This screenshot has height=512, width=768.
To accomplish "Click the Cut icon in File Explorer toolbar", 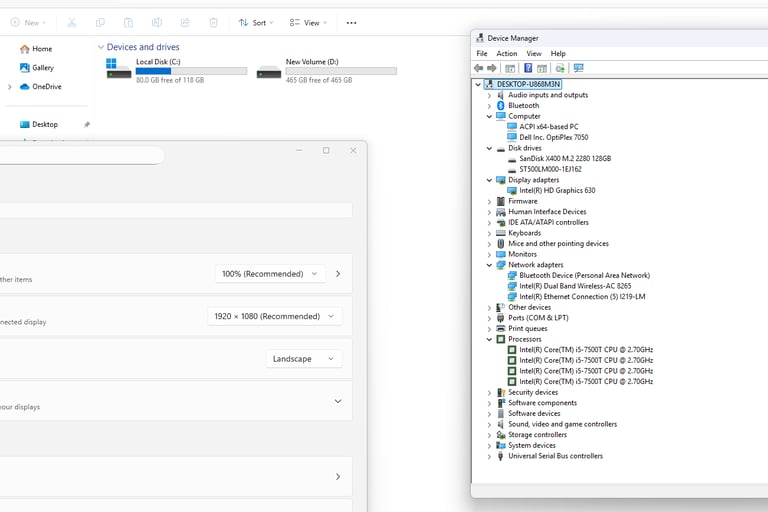I will pyautogui.click(x=72, y=23).
